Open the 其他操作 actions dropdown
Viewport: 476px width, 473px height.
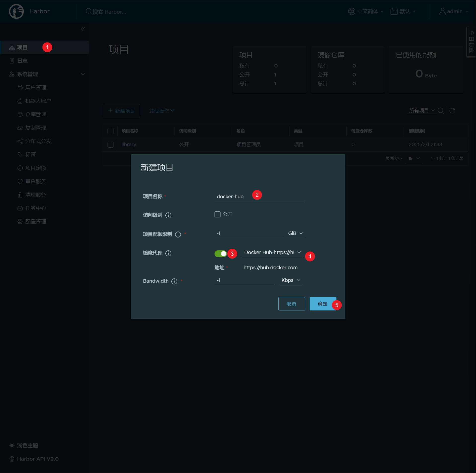[162, 111]
